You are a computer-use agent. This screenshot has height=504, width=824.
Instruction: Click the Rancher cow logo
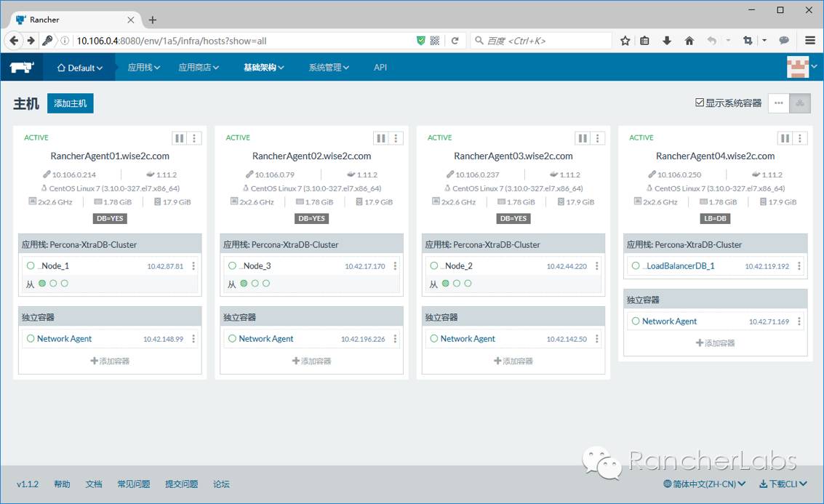coord(22,67)
